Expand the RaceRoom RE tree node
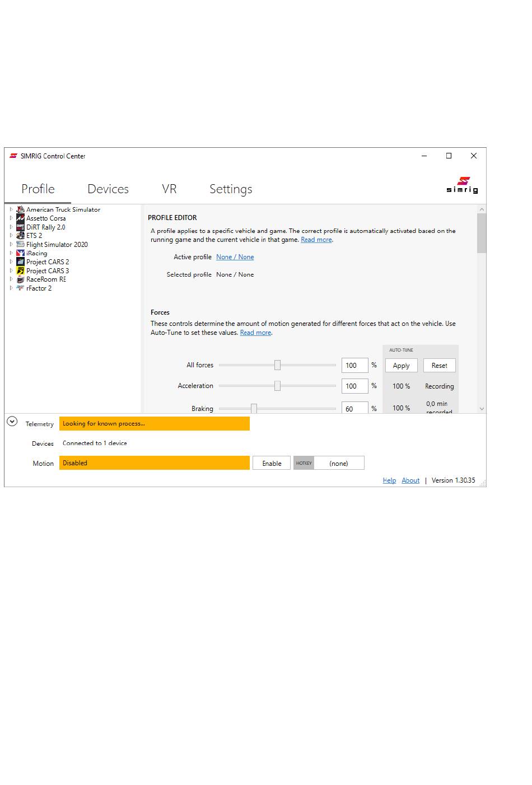 [11, 279]
